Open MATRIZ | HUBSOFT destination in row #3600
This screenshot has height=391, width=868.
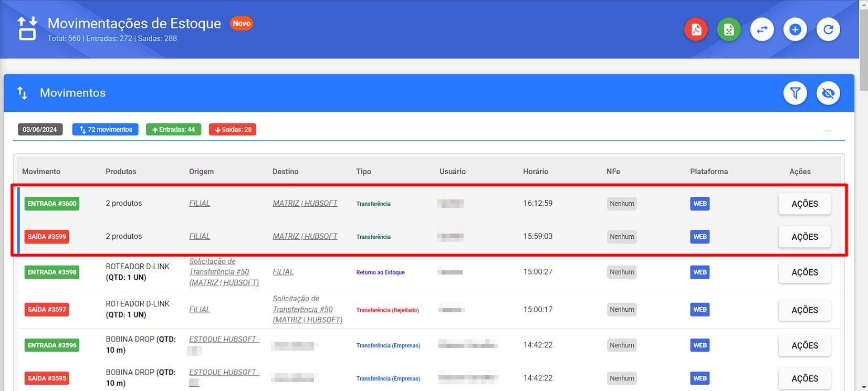[305, 203]
